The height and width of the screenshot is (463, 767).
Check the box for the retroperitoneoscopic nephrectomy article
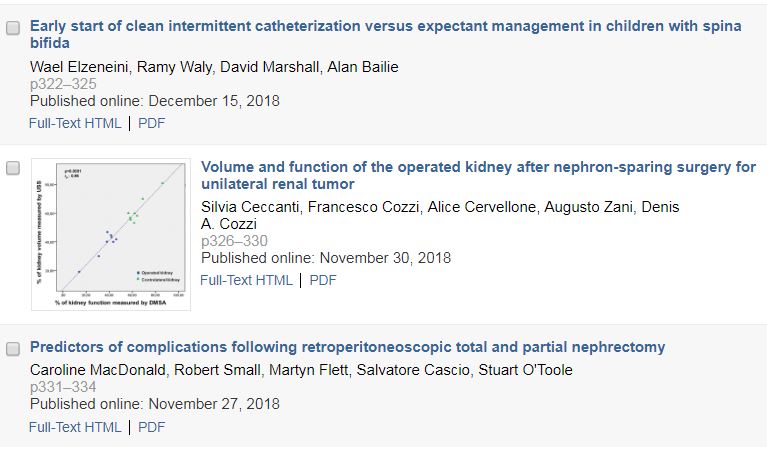pyautogui.click(x=13, y=349)
